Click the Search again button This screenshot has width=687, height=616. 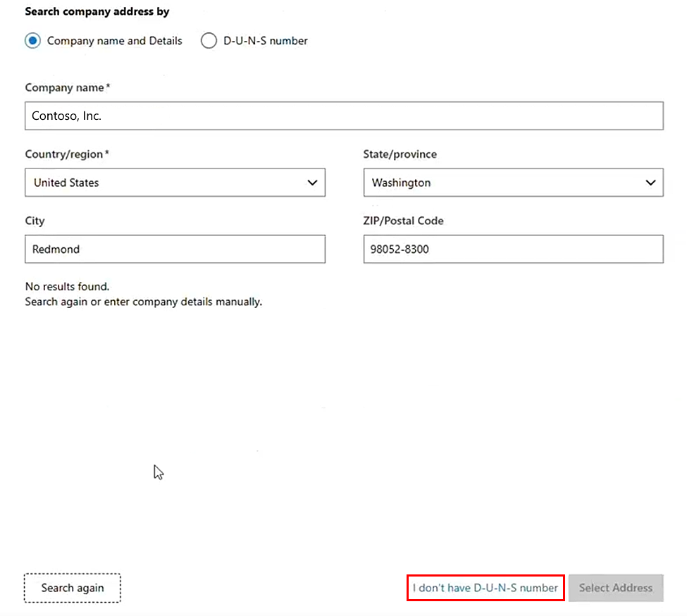[x=72, y=588]
